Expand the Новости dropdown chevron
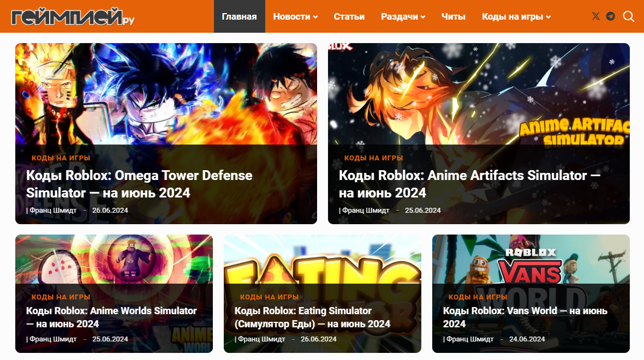Screen dimensions: 644x360 point(315,17)
